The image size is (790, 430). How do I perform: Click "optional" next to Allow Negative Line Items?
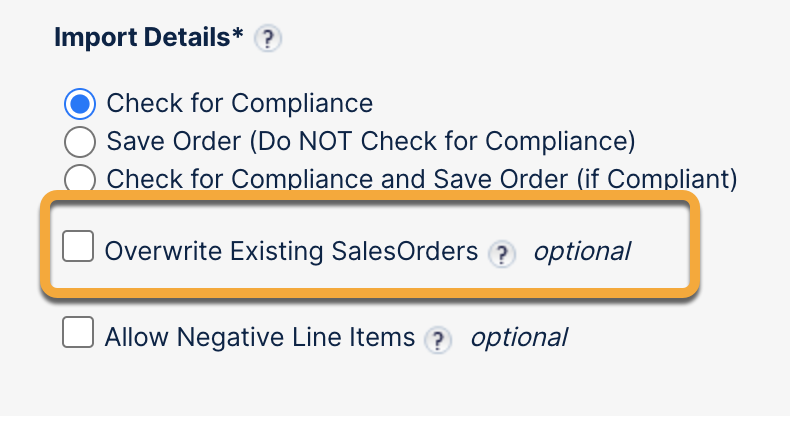[519, 338]
